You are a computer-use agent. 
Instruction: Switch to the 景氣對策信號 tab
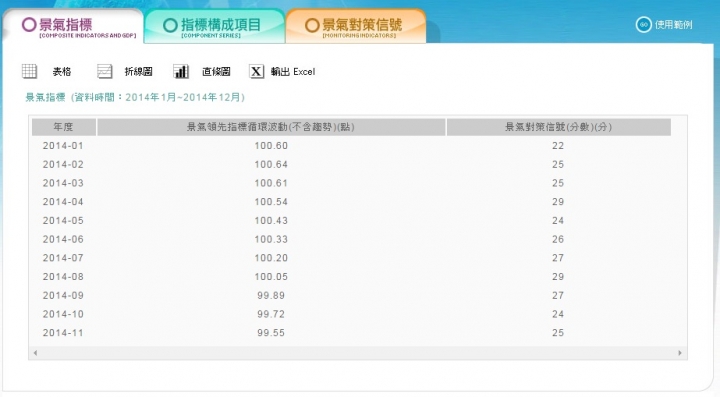coord(356,27)
